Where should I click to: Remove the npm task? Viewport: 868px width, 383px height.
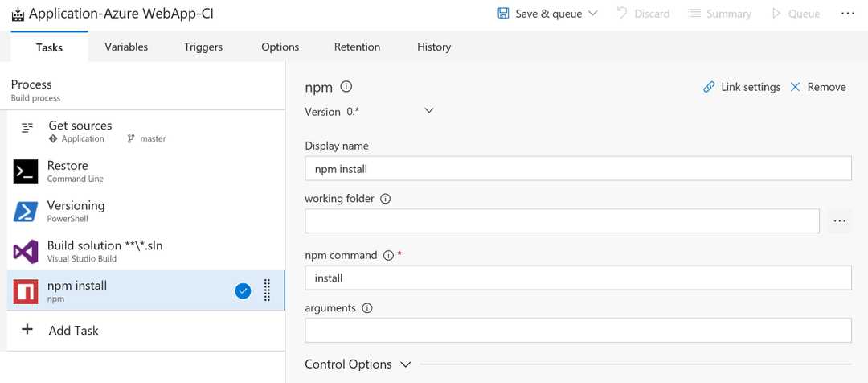point(817,87)
